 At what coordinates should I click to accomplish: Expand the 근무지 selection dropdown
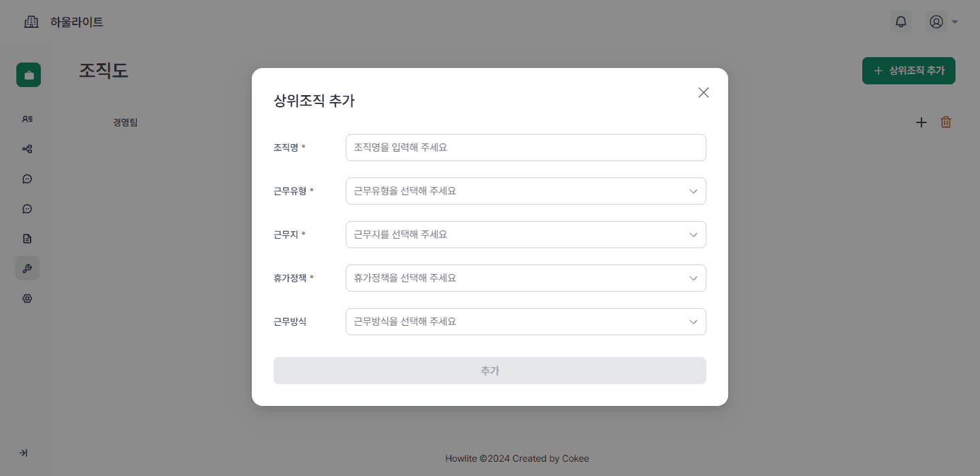(x=525, y=235)
